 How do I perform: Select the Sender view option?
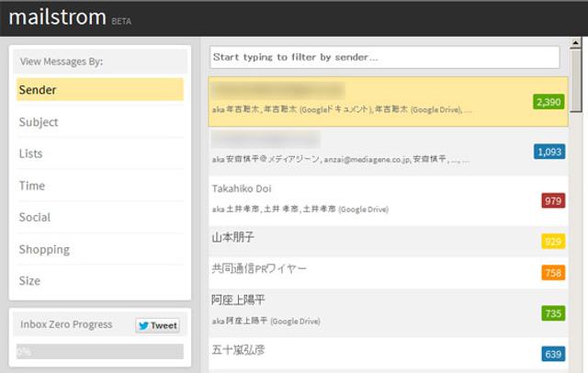100,90
